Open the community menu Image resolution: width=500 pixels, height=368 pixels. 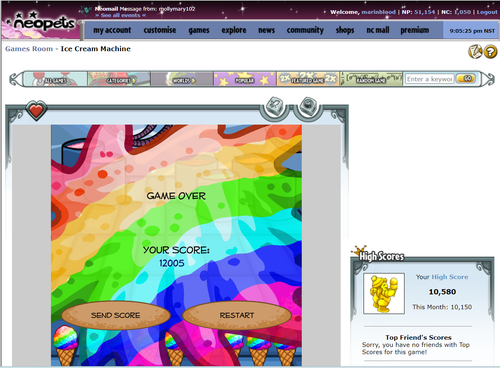coord(305,30)
